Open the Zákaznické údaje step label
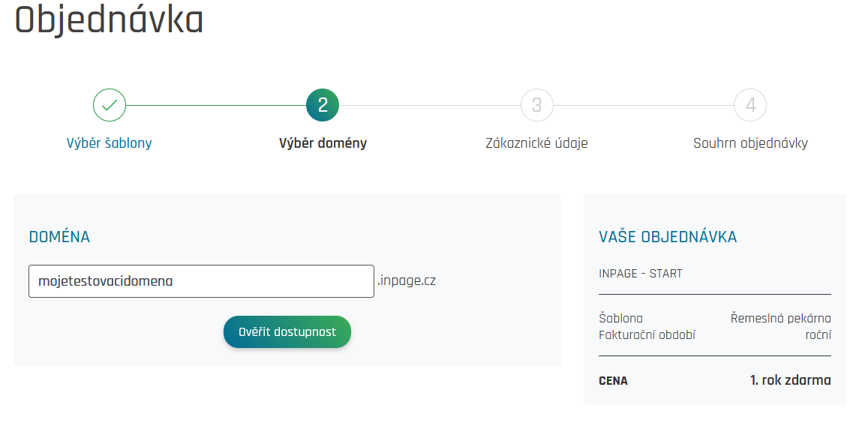The image size is (868, 429). pyautogui.click(x=536, y=143)
